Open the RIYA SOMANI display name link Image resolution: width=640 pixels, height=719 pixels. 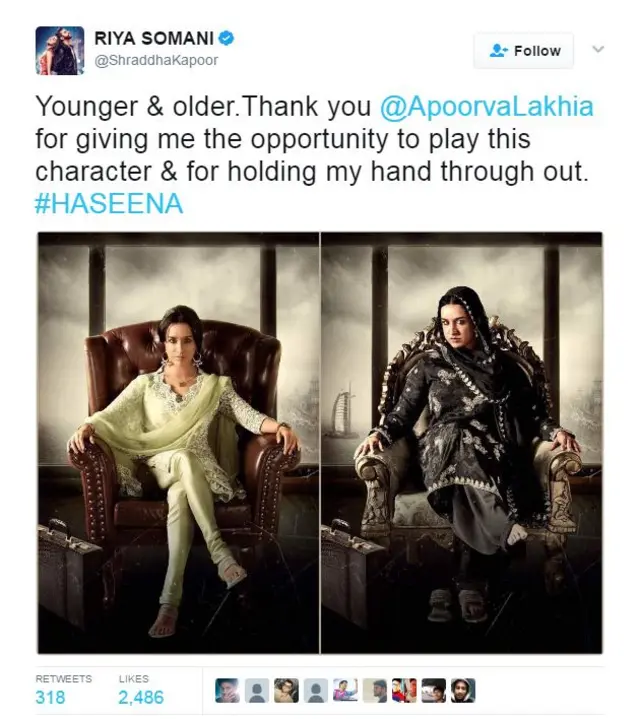[154, 39]
